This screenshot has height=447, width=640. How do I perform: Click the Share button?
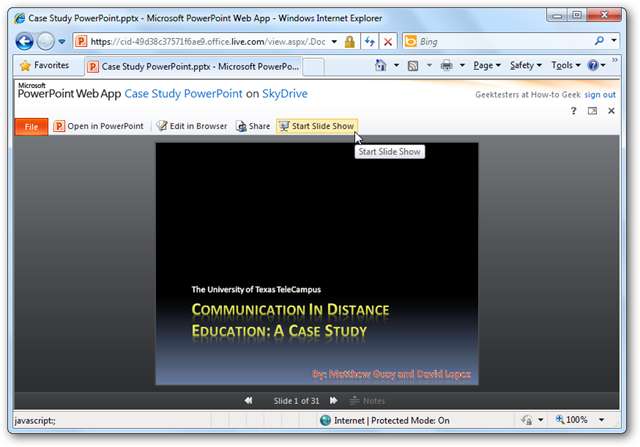tap(252, 126)
